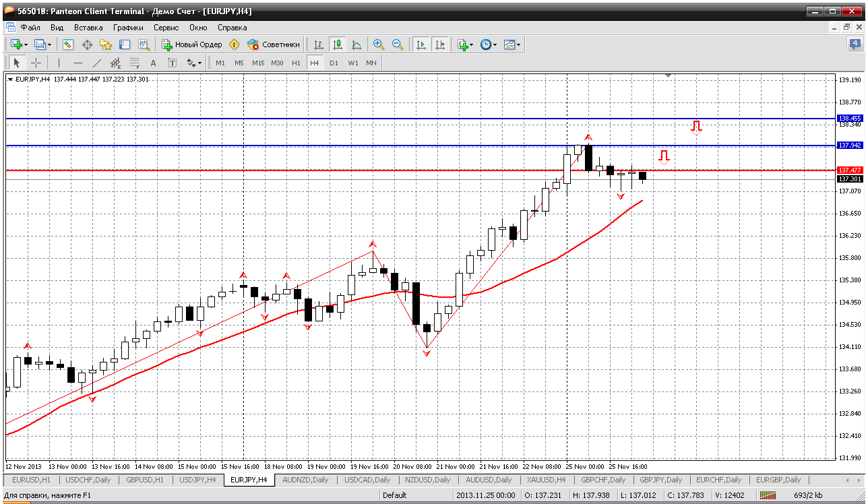Click the Новый Ордер button

tap(192, 44)
